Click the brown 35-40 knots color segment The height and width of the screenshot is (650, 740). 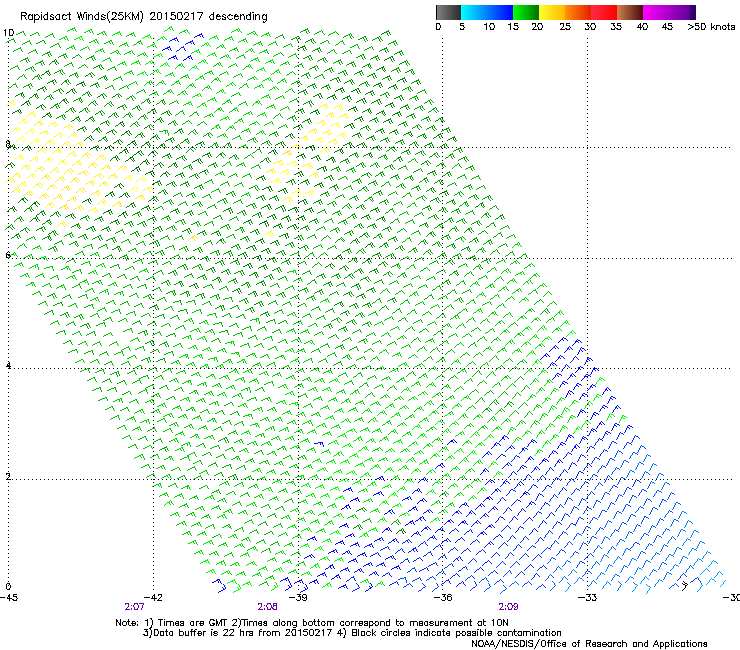tap(630, 12)
